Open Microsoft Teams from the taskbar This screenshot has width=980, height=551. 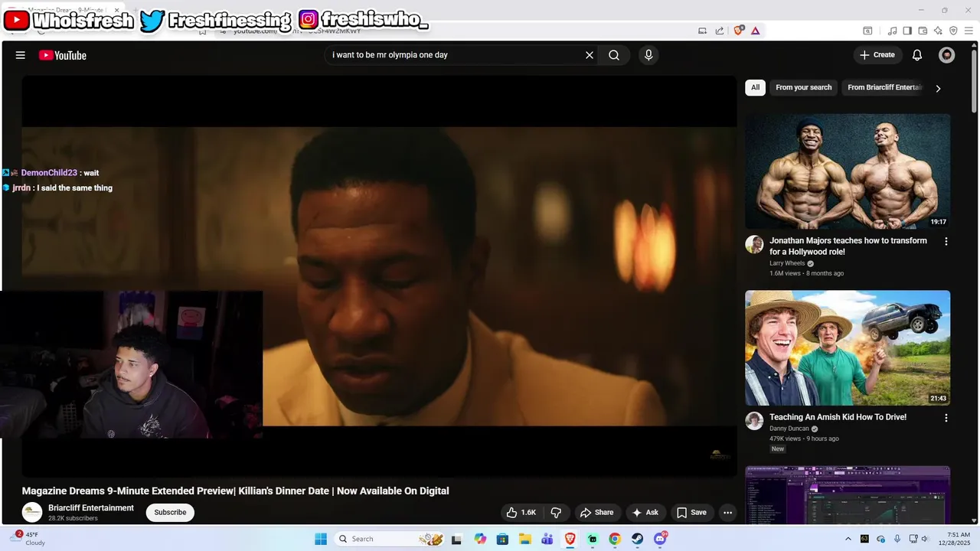click(x=547, y=539)
